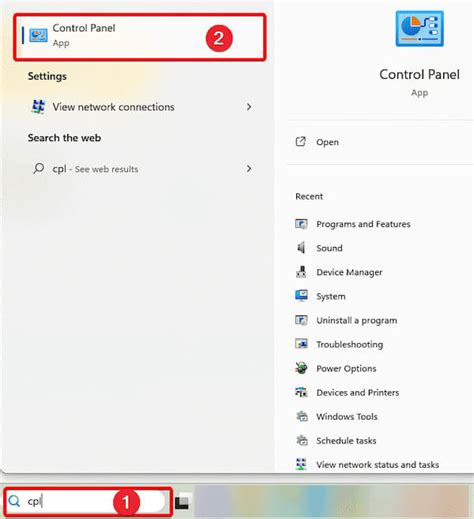Open System from the Recent list
The width and height of the screenshot is (474, 519).
[331, 296]
